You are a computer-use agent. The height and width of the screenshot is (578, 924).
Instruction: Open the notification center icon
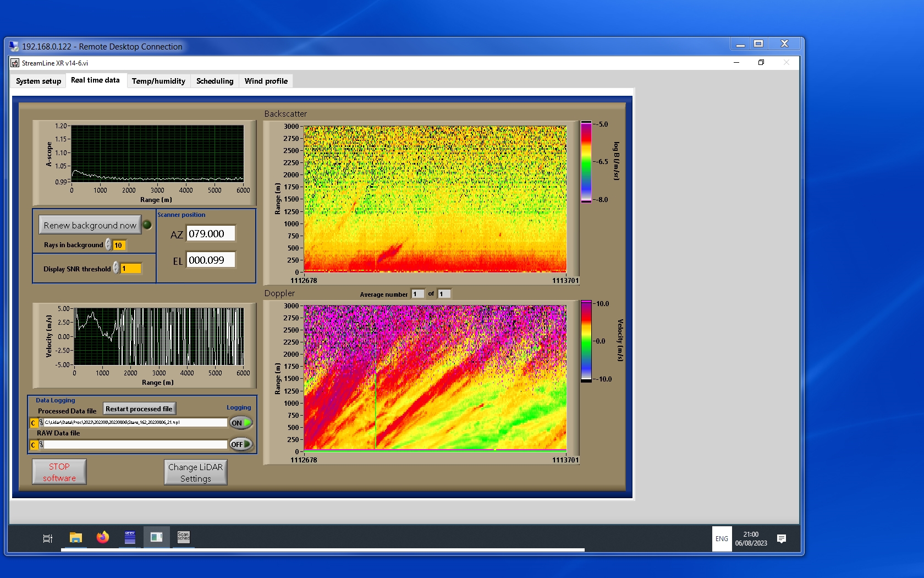click(781, 538)
